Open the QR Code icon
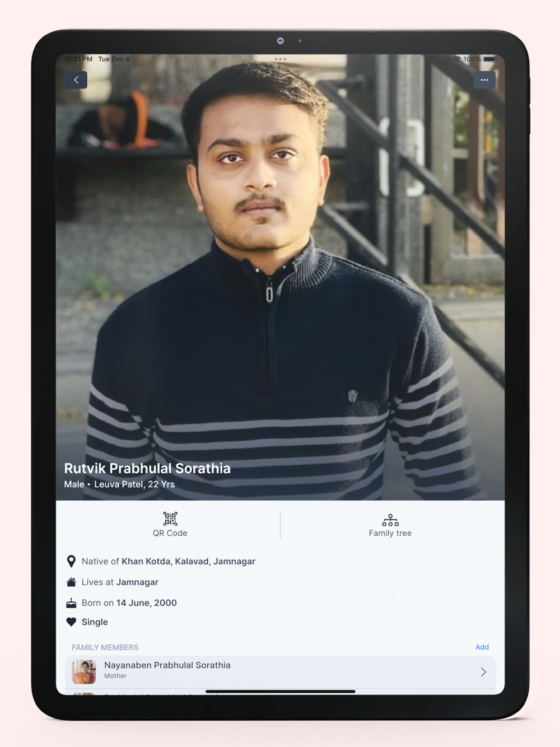This screenshot has width=560, height=747. click(170, 519)
